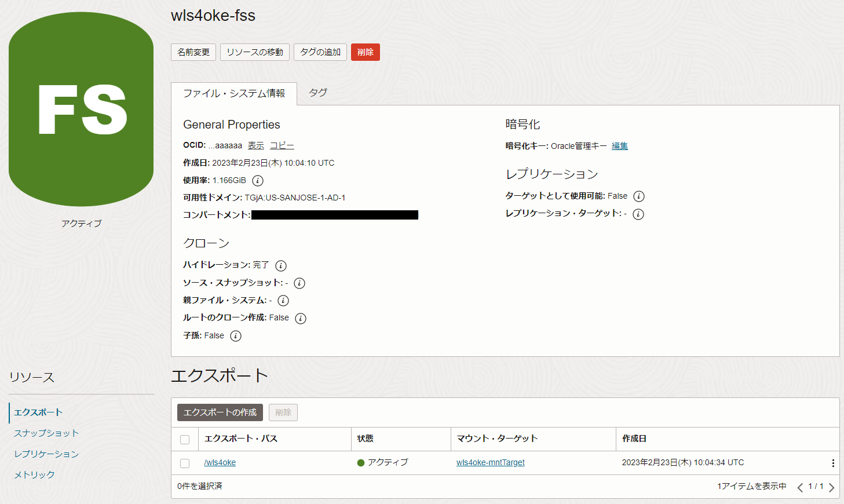Click アクティブ label under FS icon

tap(81, 224)
